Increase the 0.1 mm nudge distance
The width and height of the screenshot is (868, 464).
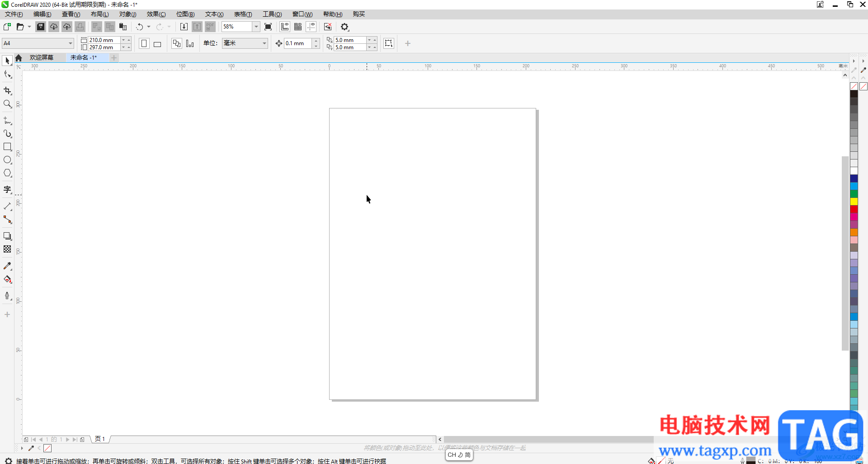click(x=316, y=41)
